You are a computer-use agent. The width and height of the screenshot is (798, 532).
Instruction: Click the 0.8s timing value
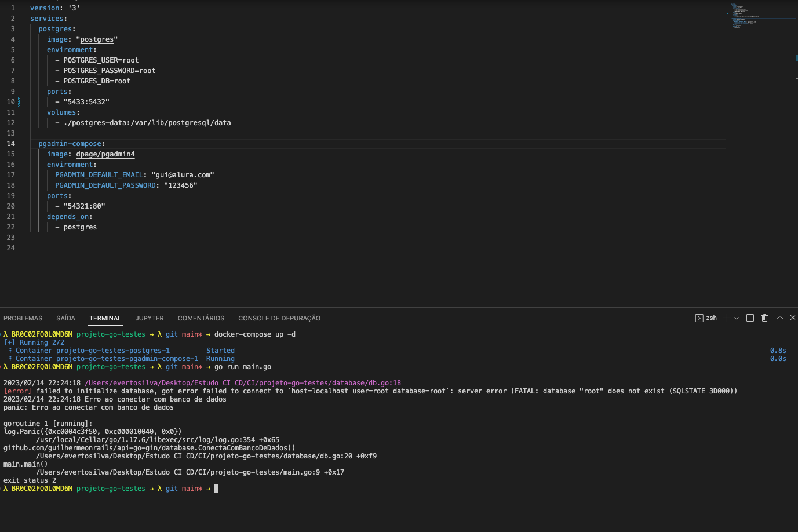coord(778,351)
